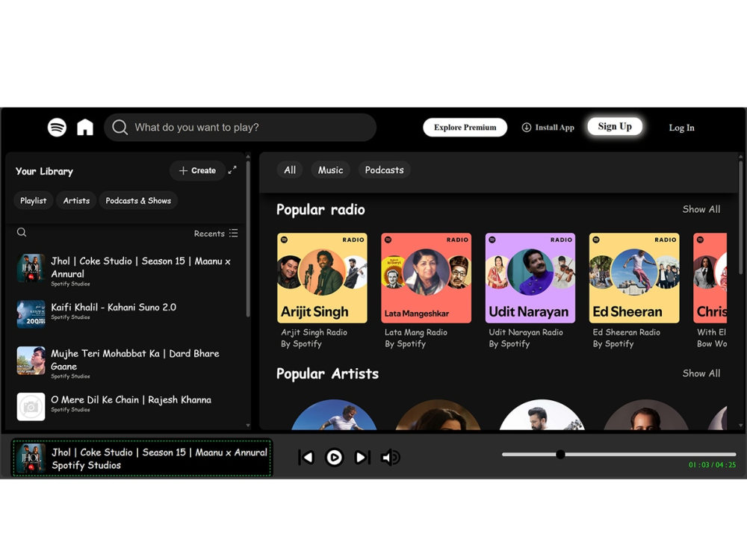Go to Home via house icon
The width and height of the screenshot is (747, 560).
click(x=85, y=127)
